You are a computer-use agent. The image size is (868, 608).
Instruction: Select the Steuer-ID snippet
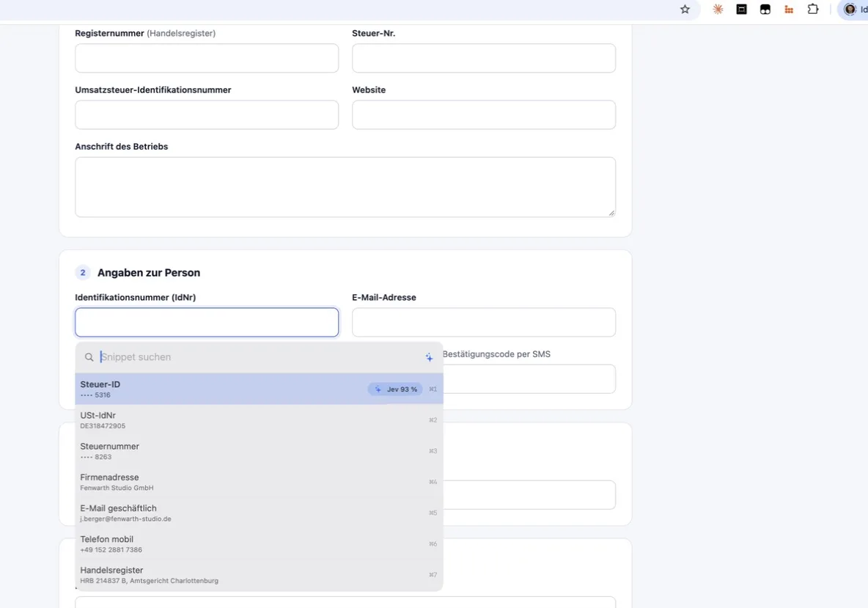[x=259, y=389]
